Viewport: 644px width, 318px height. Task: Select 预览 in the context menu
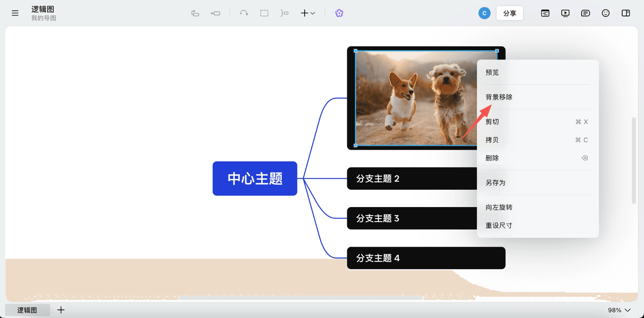(491, 72)
